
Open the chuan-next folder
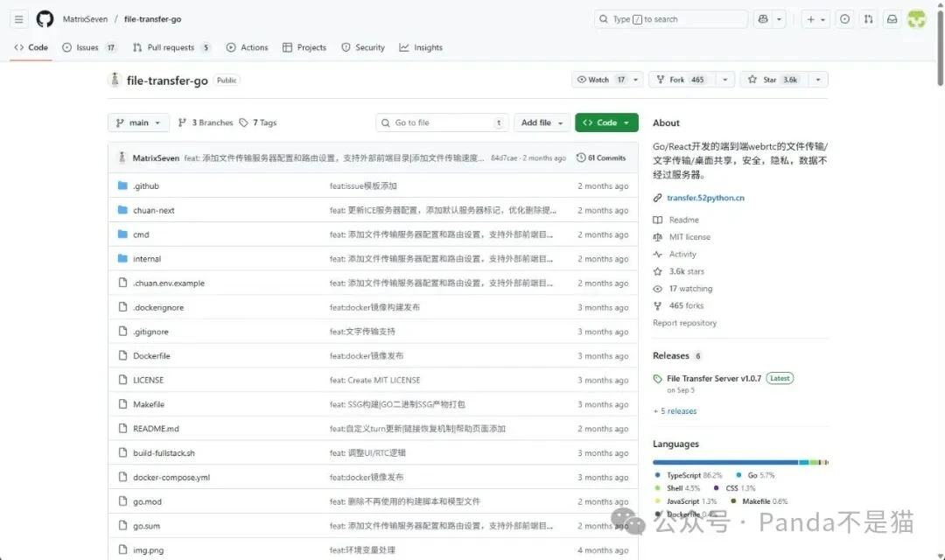pos(154,211)
